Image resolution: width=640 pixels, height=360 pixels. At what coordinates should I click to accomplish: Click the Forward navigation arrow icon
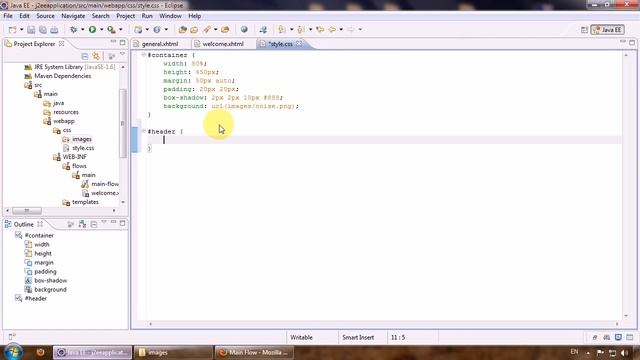(x=351, y=29)
